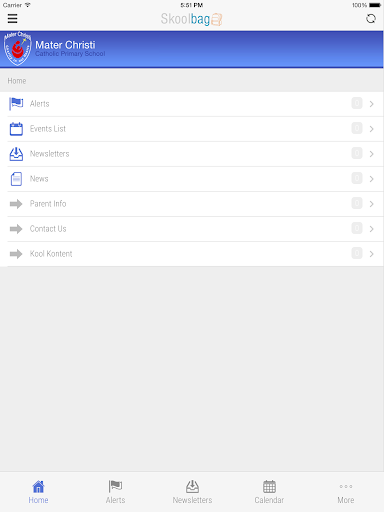The width and height of the screenshot is (384, 512).
Task: Expand the Contact Us row chevron
Action: pos(371,229)
